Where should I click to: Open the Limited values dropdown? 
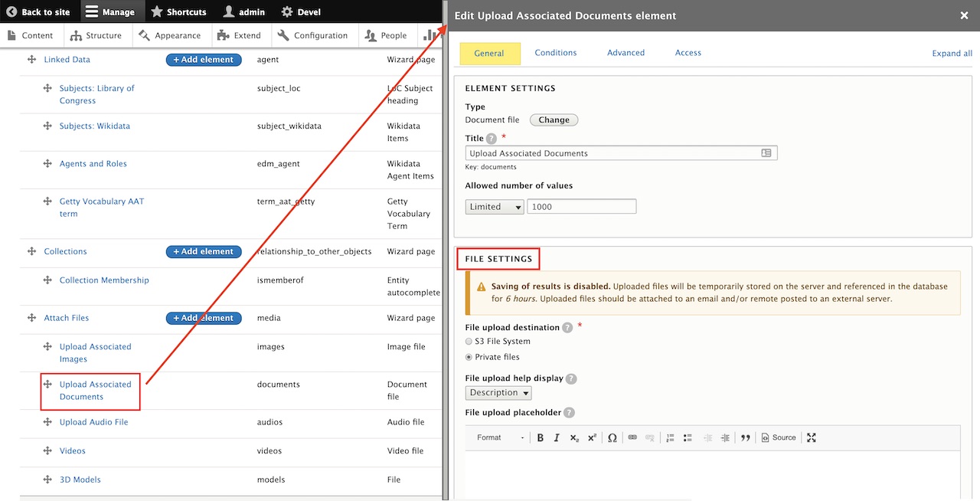(495, 207)
